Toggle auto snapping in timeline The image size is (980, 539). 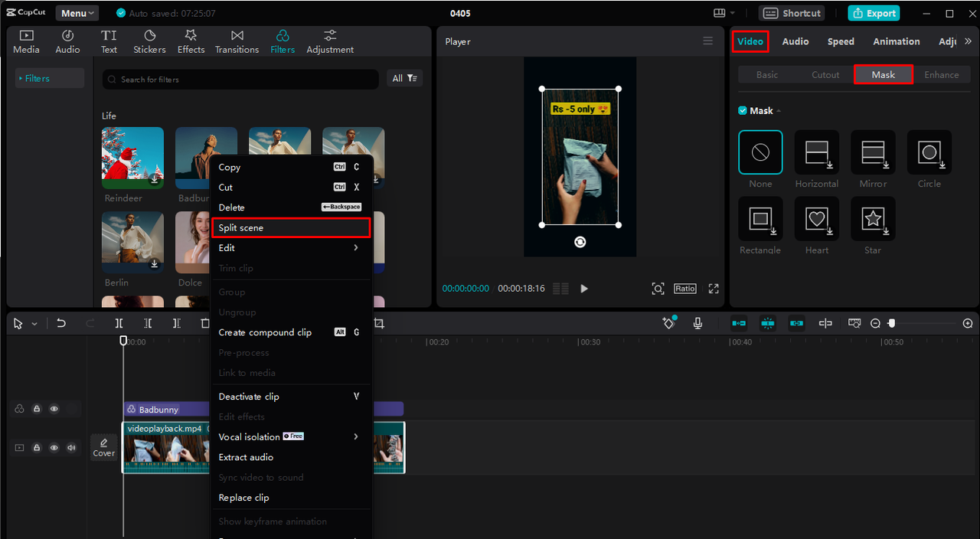click(x=768, y=323)
